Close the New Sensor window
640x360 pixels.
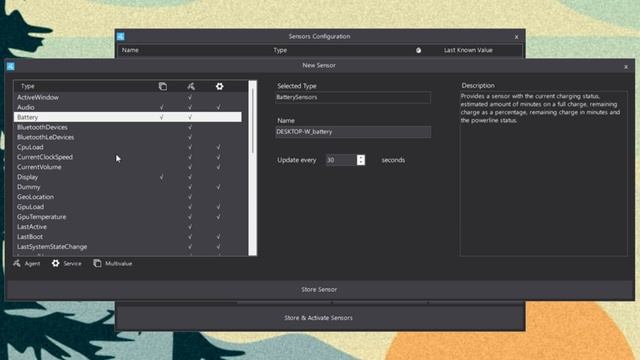(626, 67)
